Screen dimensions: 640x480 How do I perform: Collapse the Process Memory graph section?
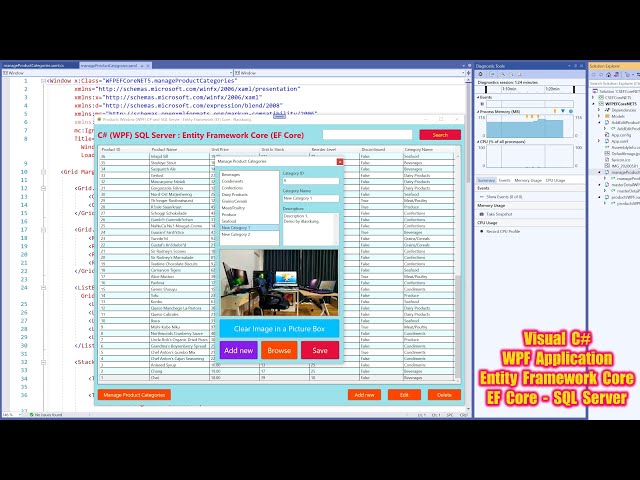point(478,111)
